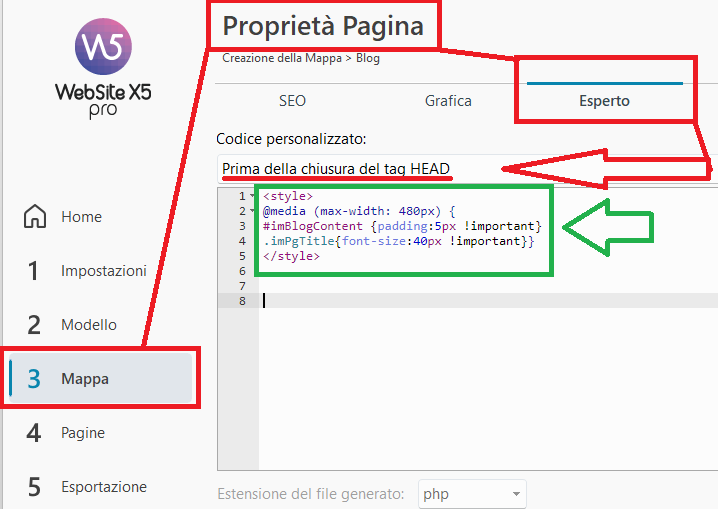
Task: Expand the php file extension dropdown
Action: tap(470, 494)
